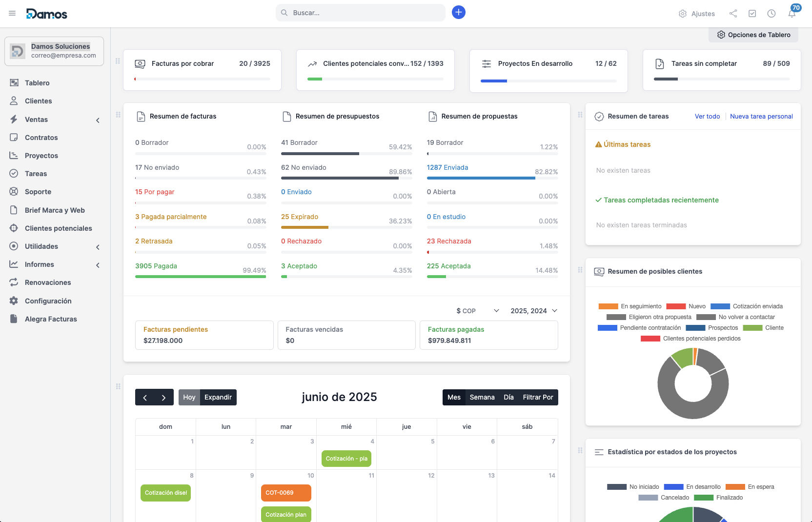Open Ajustes gear settings
812x522 pixels.
[x=697, y=14]
